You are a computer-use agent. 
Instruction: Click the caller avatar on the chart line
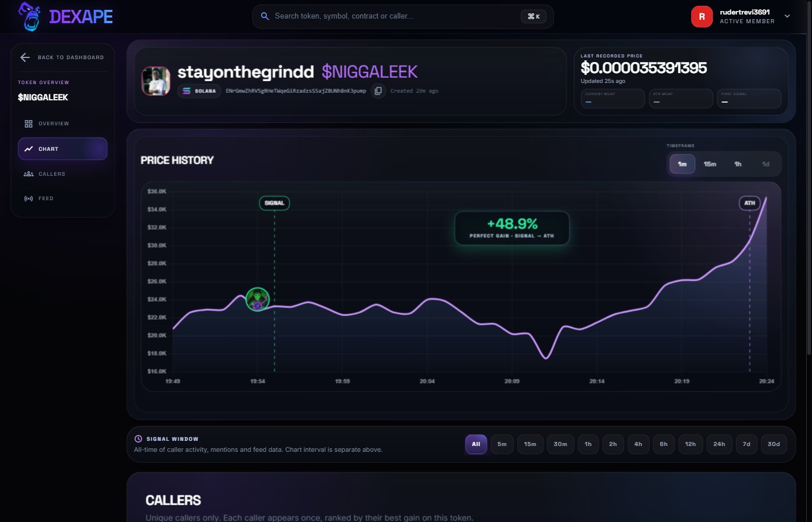(x=258, y=299)
